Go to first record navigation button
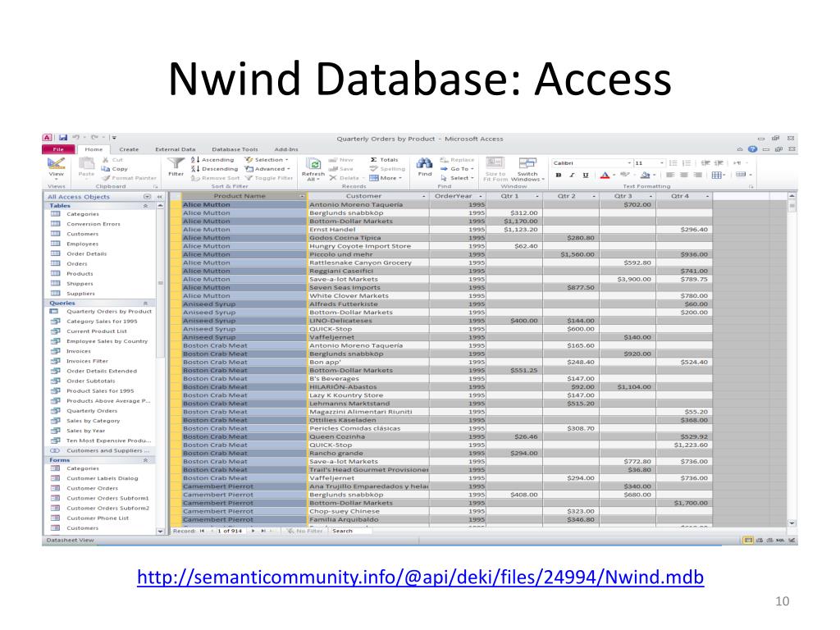 coord(203,531)
